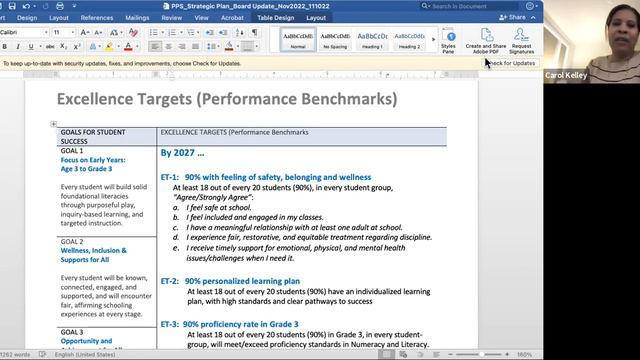Switch to the References tab
The width and height of the screenshot is (640, 360).
(x=97, y=18)
